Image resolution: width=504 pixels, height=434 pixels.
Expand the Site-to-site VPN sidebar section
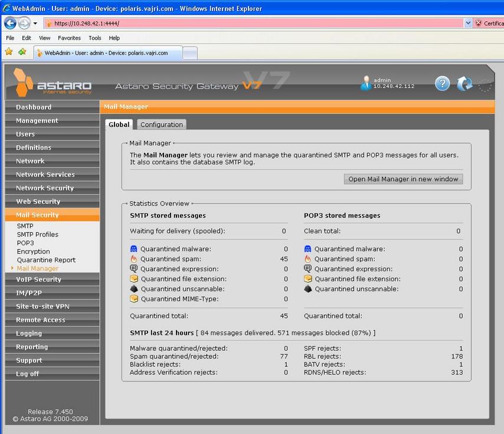(52, 306)
